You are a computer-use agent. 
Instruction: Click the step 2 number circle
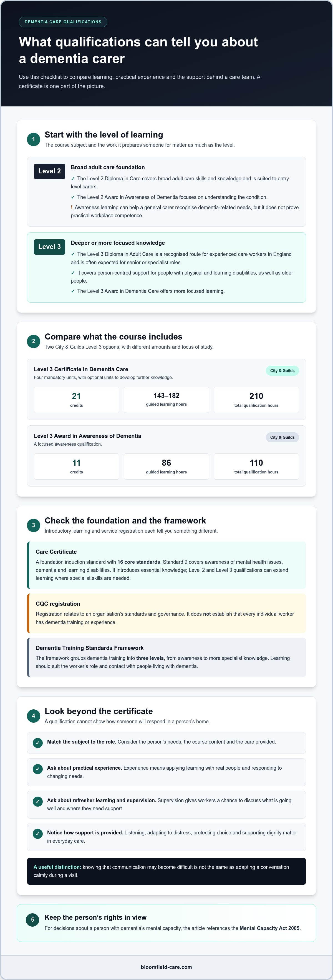pyautogui.click(x=34, y=341)
